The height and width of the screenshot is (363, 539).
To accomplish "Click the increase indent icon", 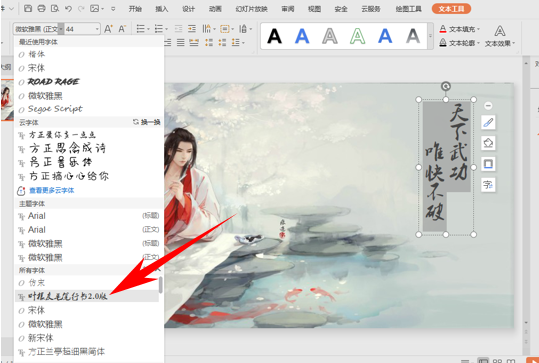I will 192,29.
